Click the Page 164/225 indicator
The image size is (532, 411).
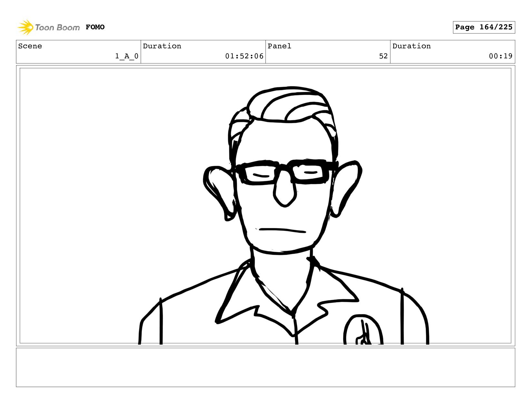(484, 27)
